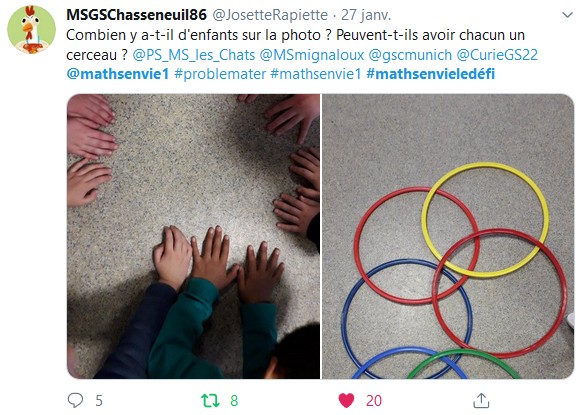
Task: Open the @gscmunich mention
Action: (410, 55)
